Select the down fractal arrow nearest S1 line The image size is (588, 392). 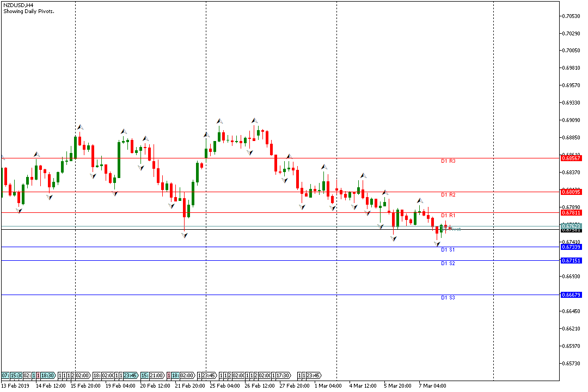tap(437, 244)
